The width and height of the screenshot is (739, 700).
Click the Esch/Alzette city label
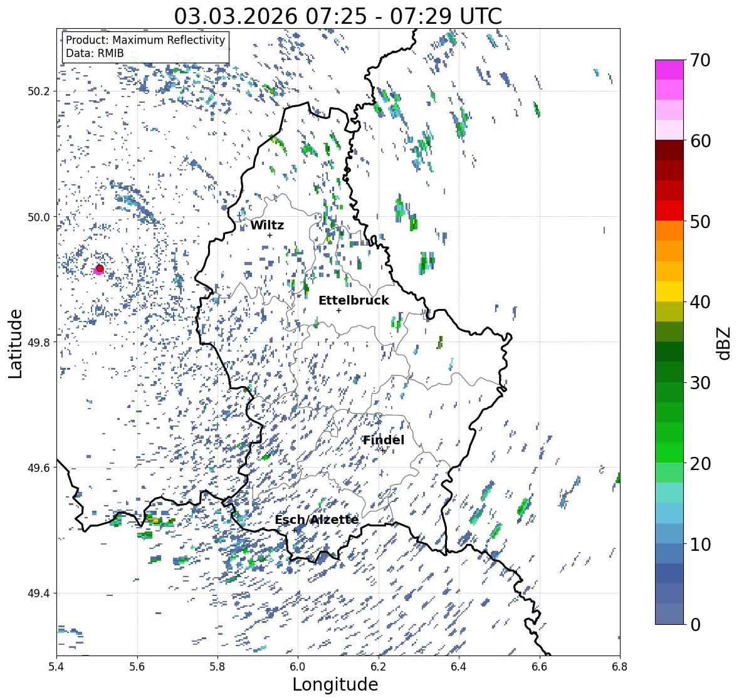click(317, 520)
